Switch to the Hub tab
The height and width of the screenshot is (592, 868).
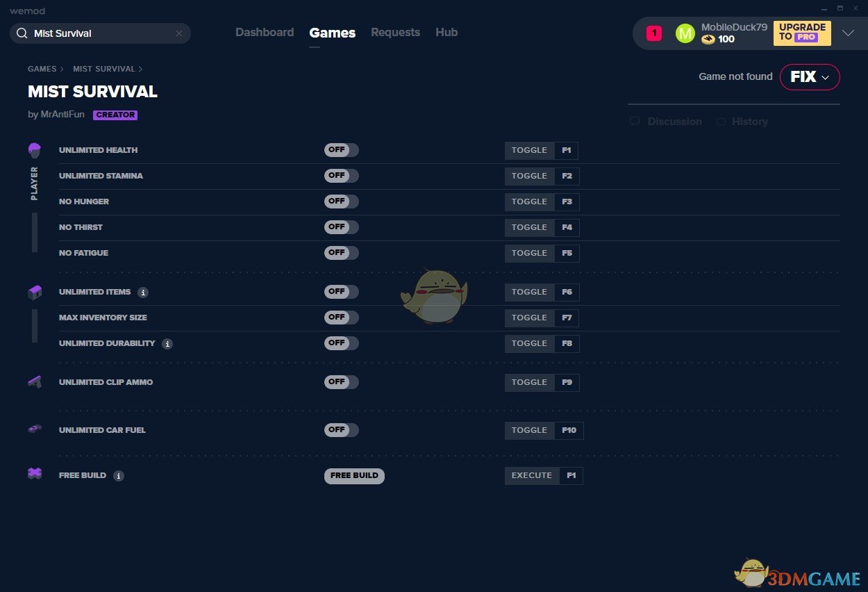[446, 33]
